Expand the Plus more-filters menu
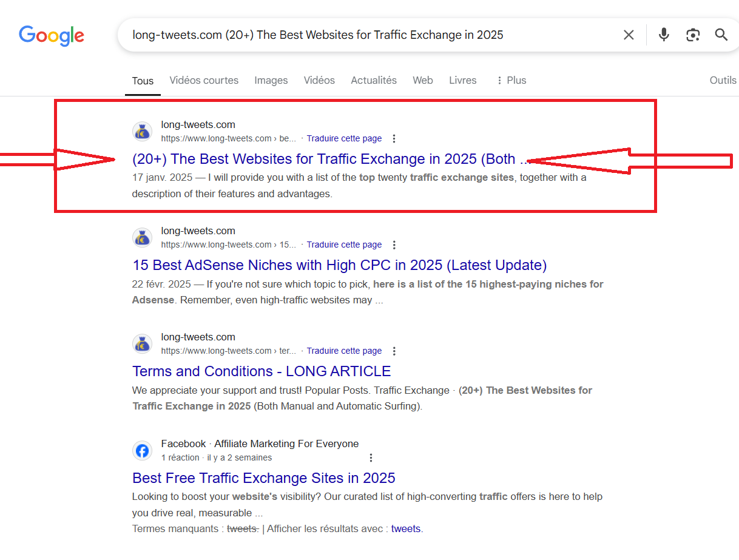 coord(511,80)
